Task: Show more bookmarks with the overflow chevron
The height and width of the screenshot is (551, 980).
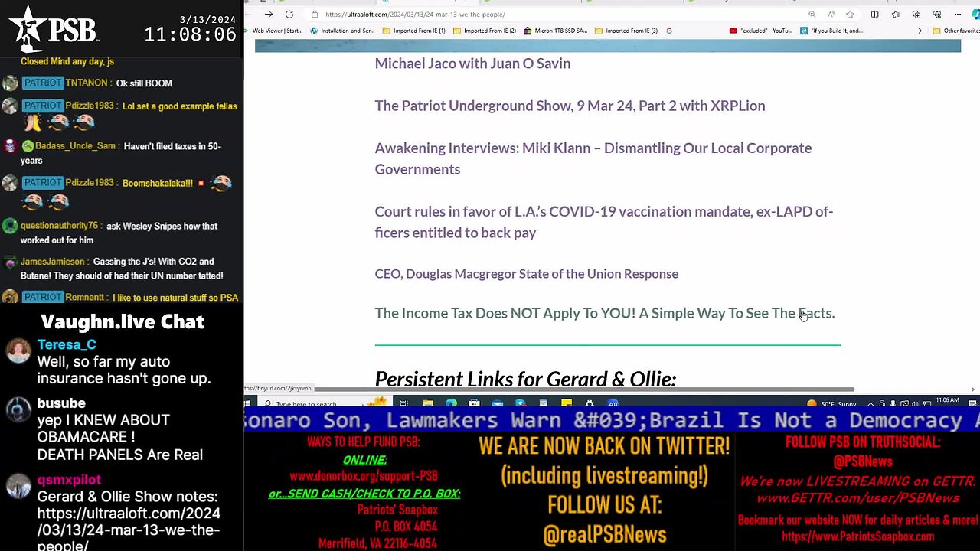Action: pyautogui.click(x=920, y=31)
